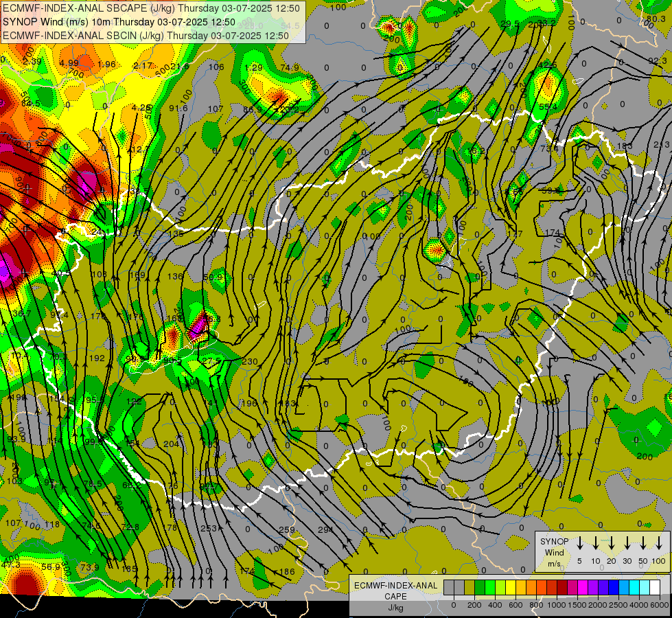Screen dimensions: 672x618
Task: Pick the dark green CAPE legend swatch
Action: click(480, 588)
